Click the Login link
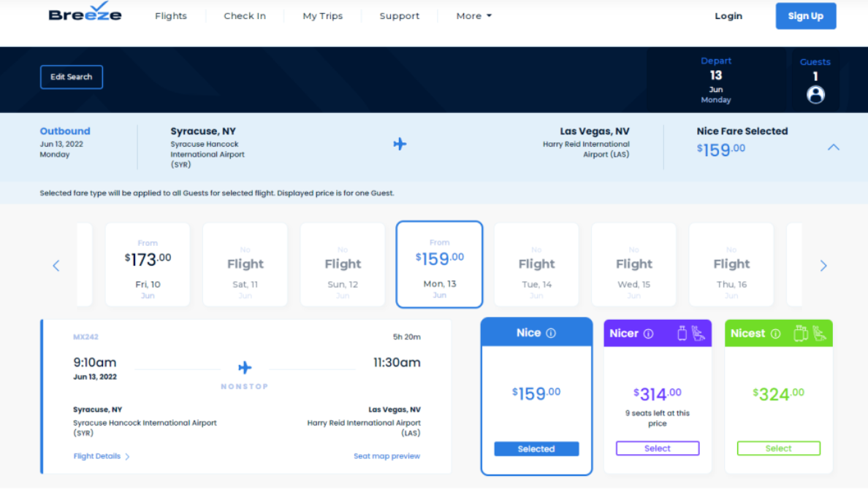Screen dimensions: 868x492 [x=728, y=16]
